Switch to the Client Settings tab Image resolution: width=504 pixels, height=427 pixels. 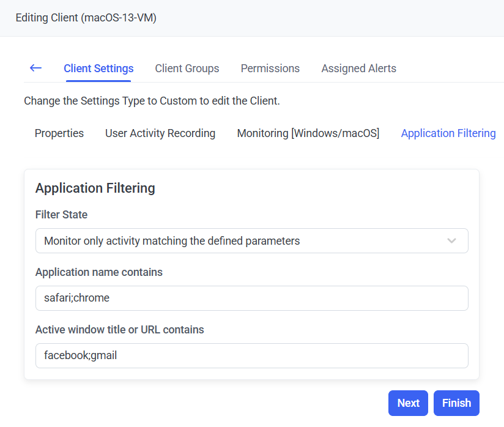98,69
